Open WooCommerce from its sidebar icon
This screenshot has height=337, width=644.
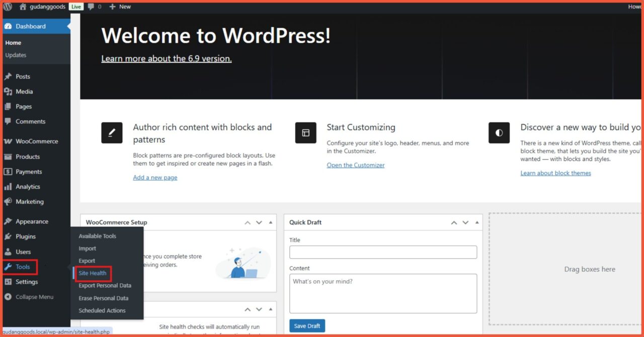[7, 141]
